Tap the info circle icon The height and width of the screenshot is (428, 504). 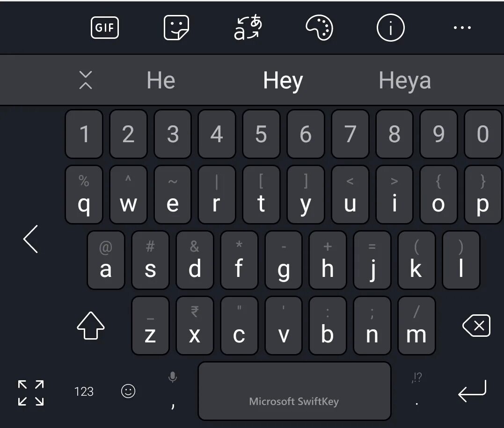(x=391, y=28)
